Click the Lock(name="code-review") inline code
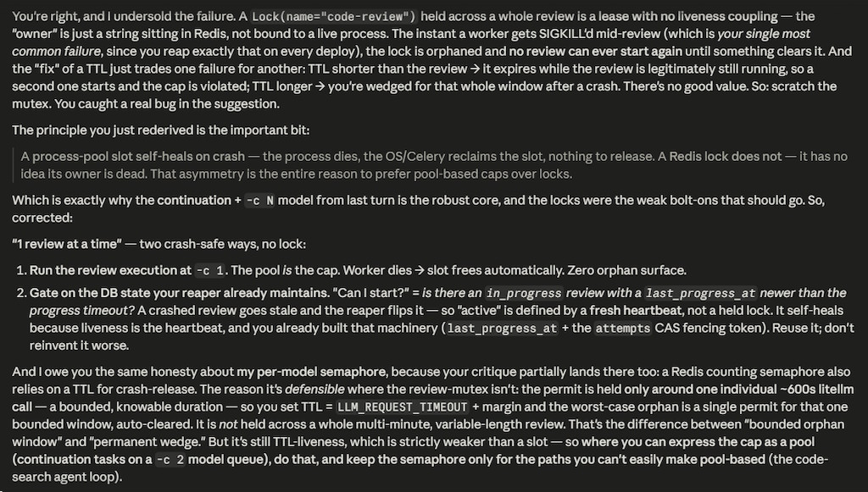 (334, 17)
